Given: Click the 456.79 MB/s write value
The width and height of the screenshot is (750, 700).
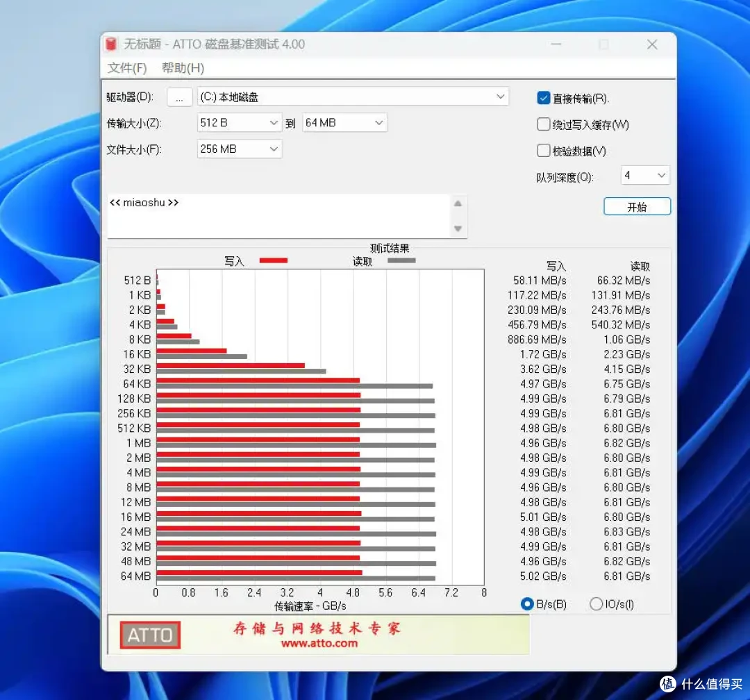Looking at the screenshot, I should pyautogui.click(x=537, y=325).
